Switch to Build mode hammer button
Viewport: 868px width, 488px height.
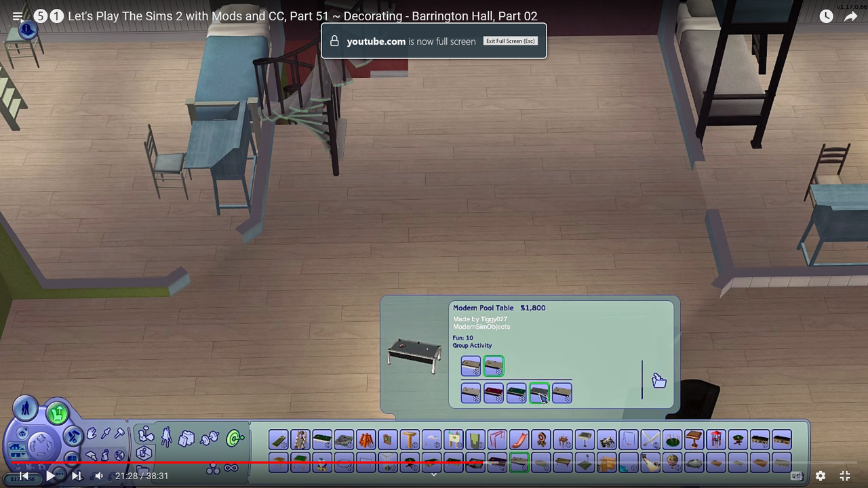tap(73, 436)
